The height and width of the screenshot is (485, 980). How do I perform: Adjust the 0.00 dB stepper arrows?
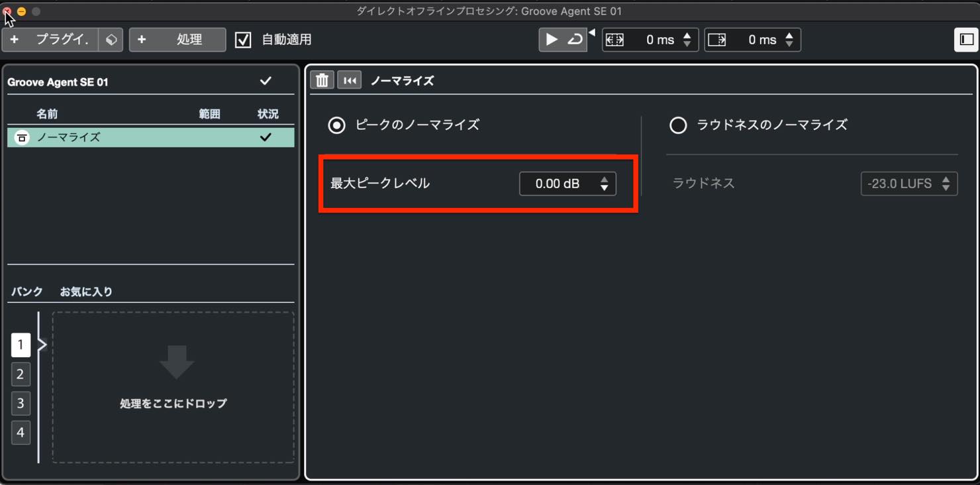coord(604,184)
